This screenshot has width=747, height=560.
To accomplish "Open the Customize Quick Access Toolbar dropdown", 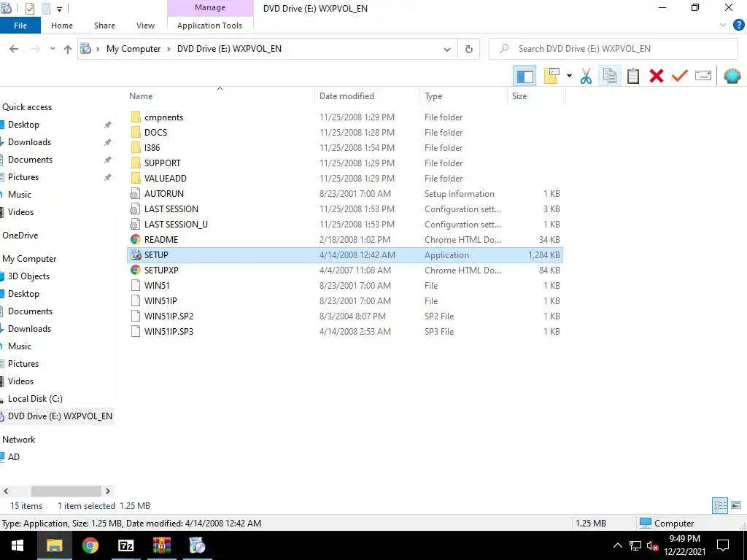I will point(60,9).
